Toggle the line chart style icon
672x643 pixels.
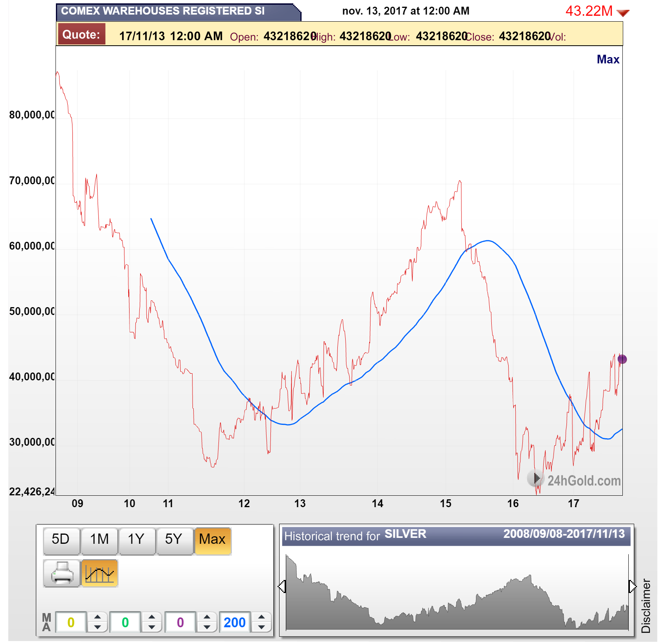[x=100, y=573]
